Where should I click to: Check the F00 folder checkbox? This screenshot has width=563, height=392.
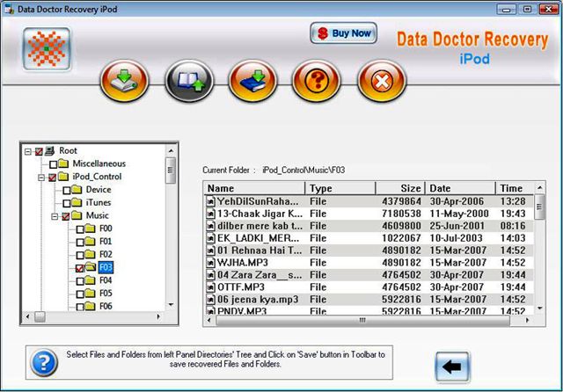click(x=80, y=229)
